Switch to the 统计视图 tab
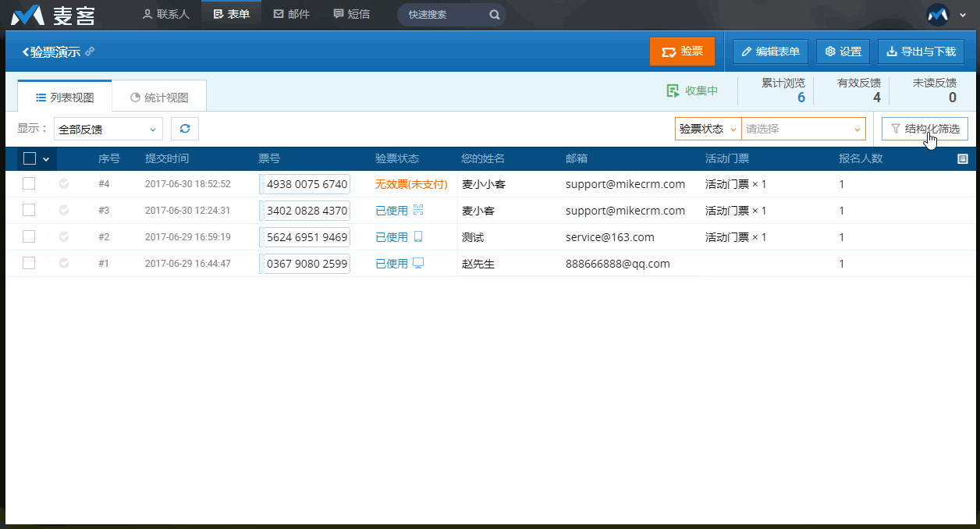Screen dimensions: 980x529 (x=159, y=98)
